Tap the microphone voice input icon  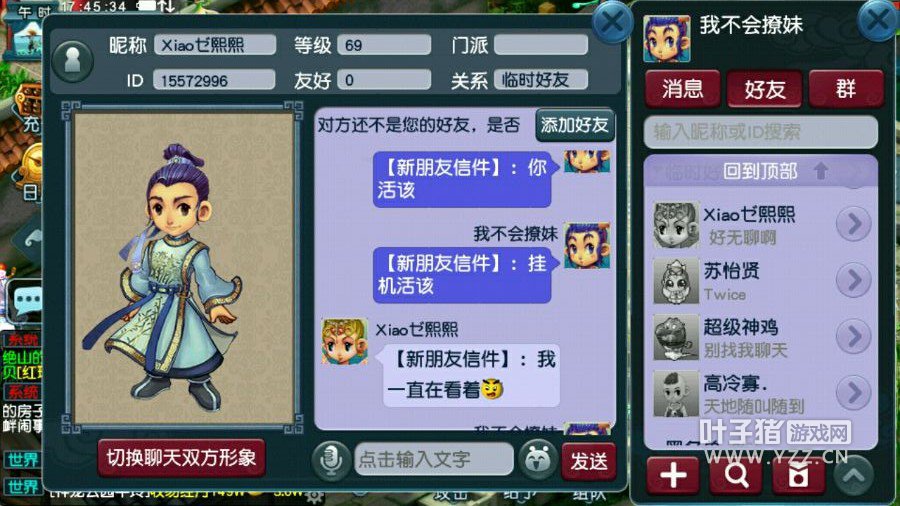click(x=331, y=460)
